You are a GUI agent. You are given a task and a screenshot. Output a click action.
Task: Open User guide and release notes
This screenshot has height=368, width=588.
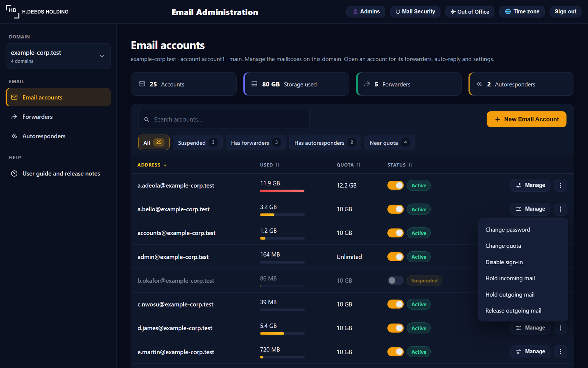coord(58,173)
